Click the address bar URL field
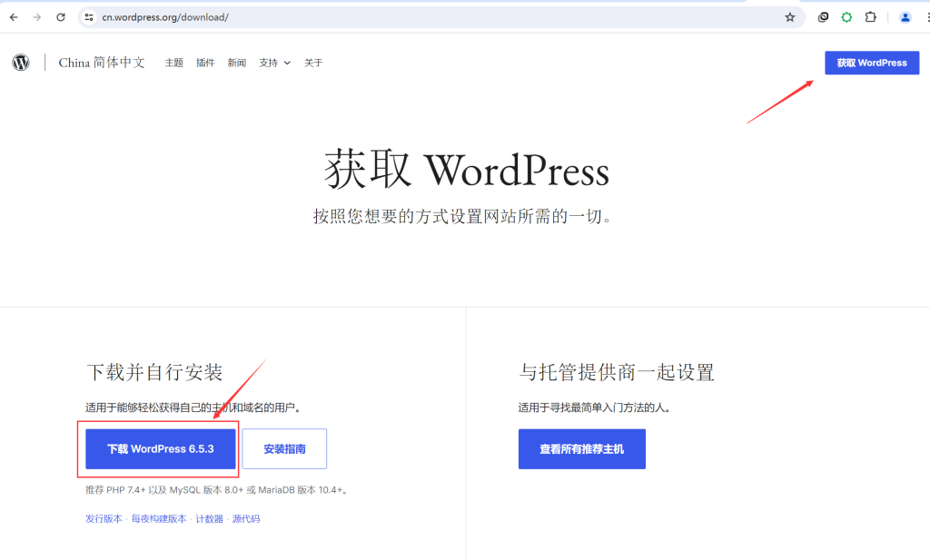Screen dimensions: 930x560 (436, 17)
